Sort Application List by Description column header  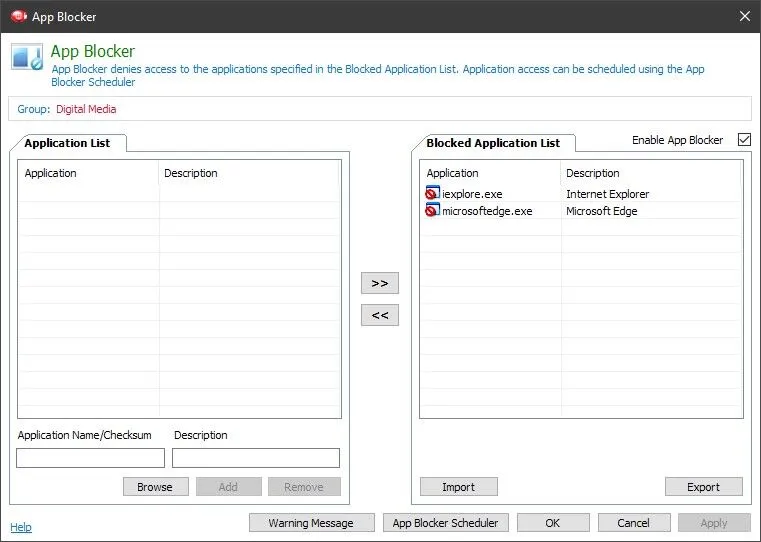pyautogui.click(x=249, y=173)
